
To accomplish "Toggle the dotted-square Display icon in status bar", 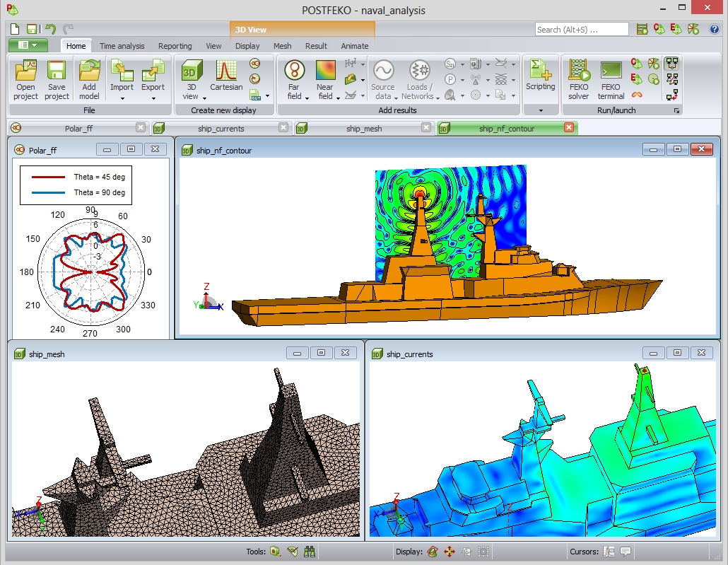I will pos(483,552).
